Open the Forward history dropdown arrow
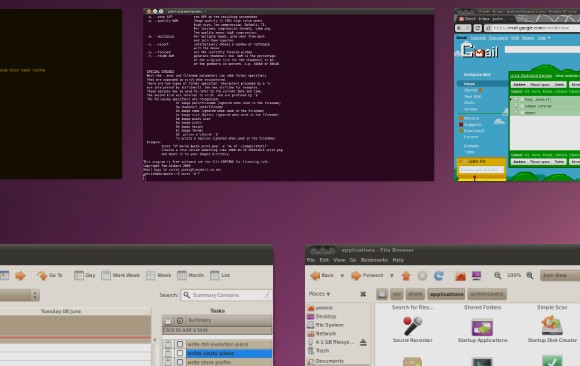 click(x=392, y=275)
